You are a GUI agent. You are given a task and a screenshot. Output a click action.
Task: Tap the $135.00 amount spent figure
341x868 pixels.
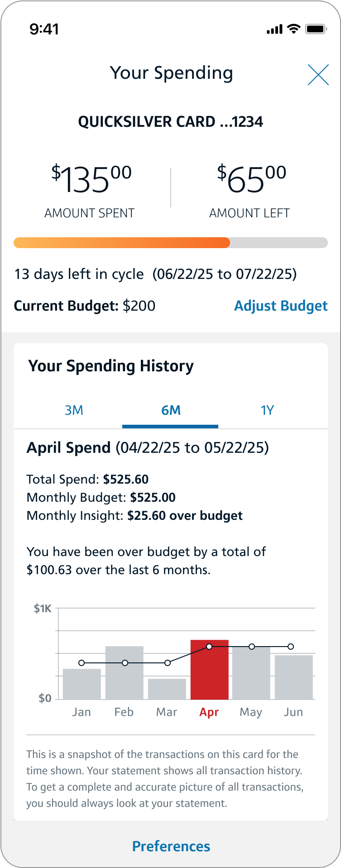[91, 179]
